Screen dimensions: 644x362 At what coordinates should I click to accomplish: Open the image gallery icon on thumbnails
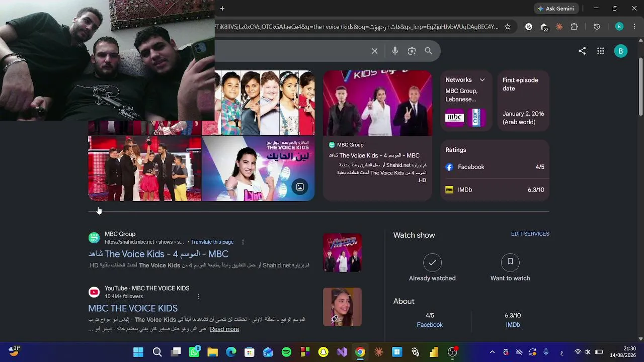[x=300, y=187]
